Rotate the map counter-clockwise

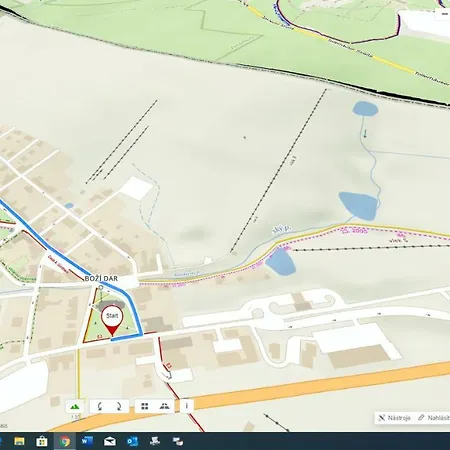coord(100,406)
